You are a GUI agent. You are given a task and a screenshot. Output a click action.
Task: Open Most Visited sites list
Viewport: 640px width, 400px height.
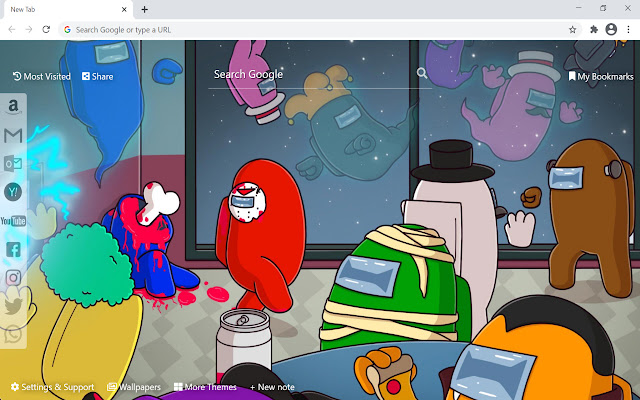coord(42,76)
